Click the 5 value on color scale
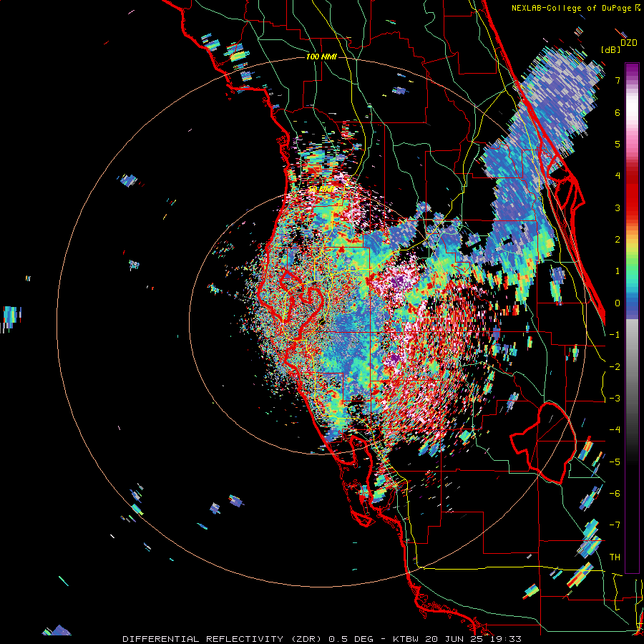The image size is (644, 644). click(618, 144)
